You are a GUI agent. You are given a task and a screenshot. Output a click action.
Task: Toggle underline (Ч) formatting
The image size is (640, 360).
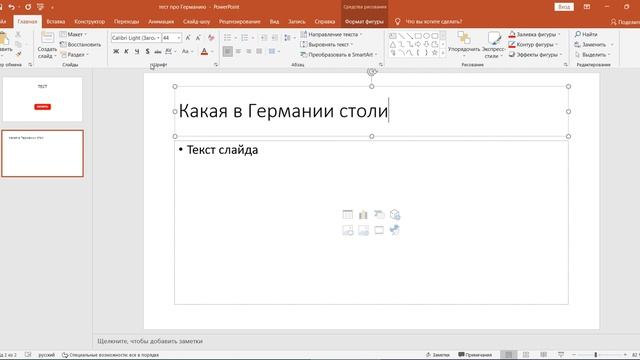(137, 51)
